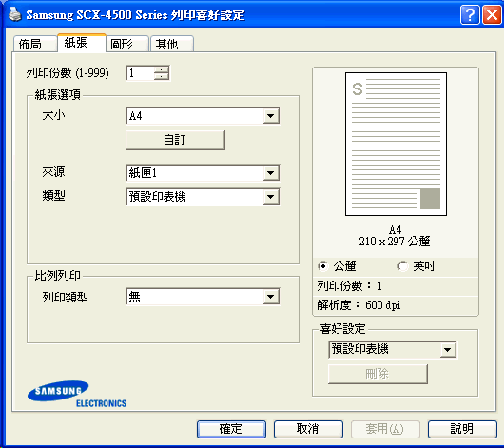Image resolution: width=504 pixels, height=448 pixels.
Task: Click the A4 page preview thumbnail
Action: (x=396, y=144)
